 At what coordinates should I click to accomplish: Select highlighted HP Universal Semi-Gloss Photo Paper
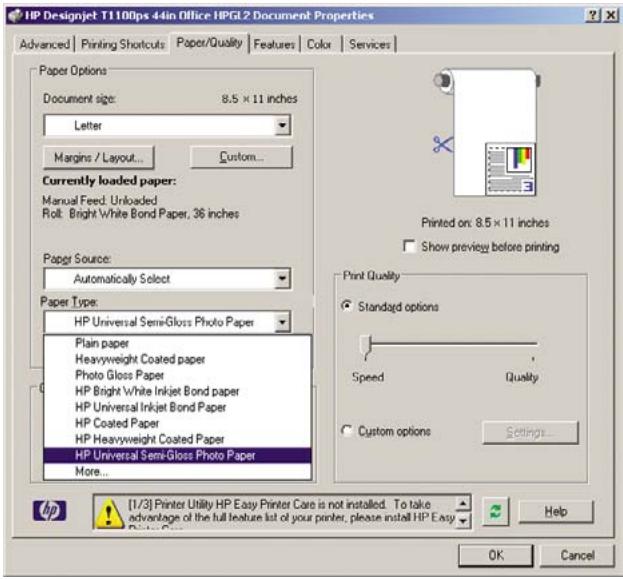click(177, 455)
